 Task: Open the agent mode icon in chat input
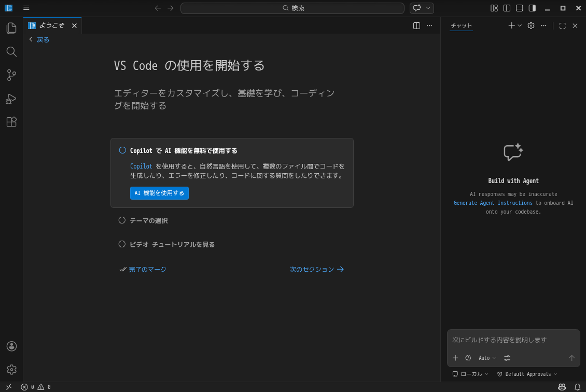468,358
